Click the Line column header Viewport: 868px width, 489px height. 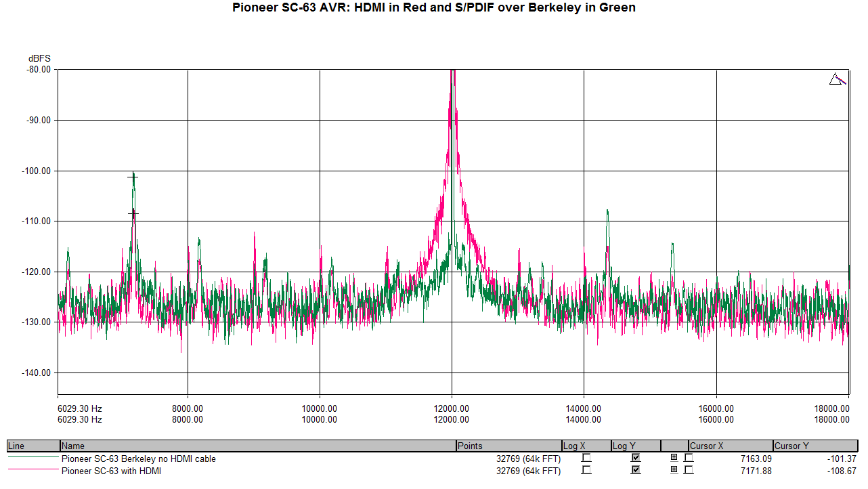coord(33,446)
